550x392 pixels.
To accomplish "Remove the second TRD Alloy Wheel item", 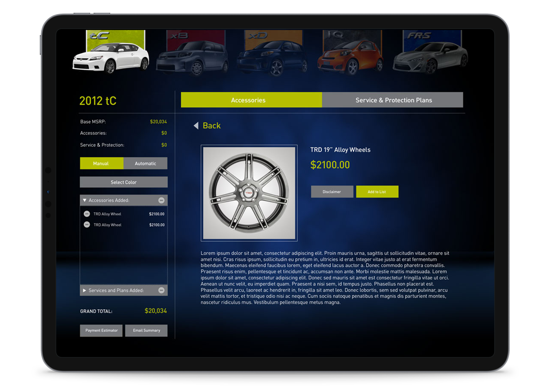I will pos(87,224).
